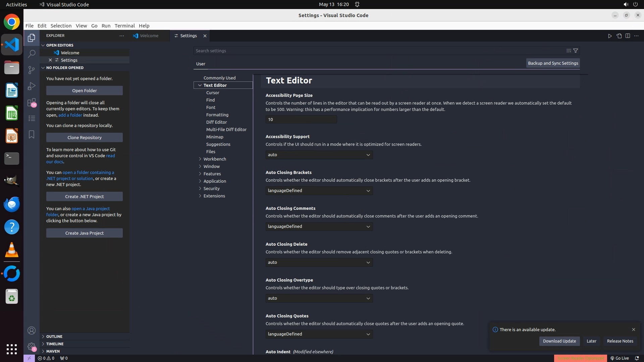
Task: Click the Open Settings (JSON) icon
Action: tap(619, 36)
